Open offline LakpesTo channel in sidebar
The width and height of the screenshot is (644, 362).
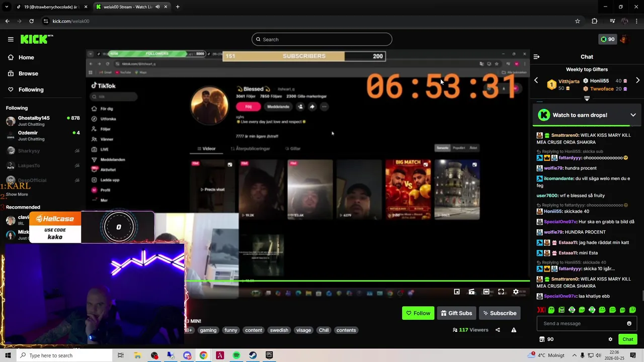click(43, 165)
